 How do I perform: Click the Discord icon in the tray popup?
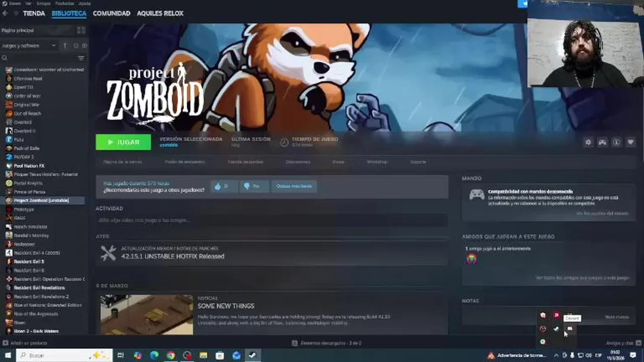(570, 329)
